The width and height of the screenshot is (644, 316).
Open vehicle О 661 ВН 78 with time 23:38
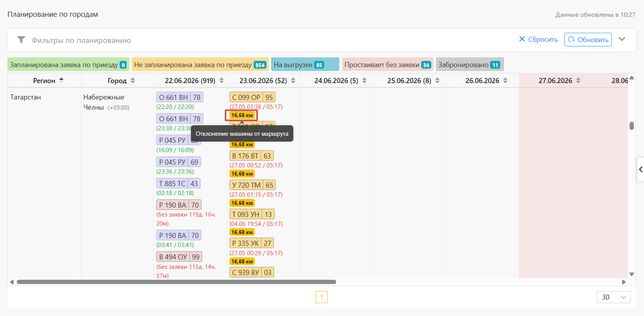pos(180,119)
